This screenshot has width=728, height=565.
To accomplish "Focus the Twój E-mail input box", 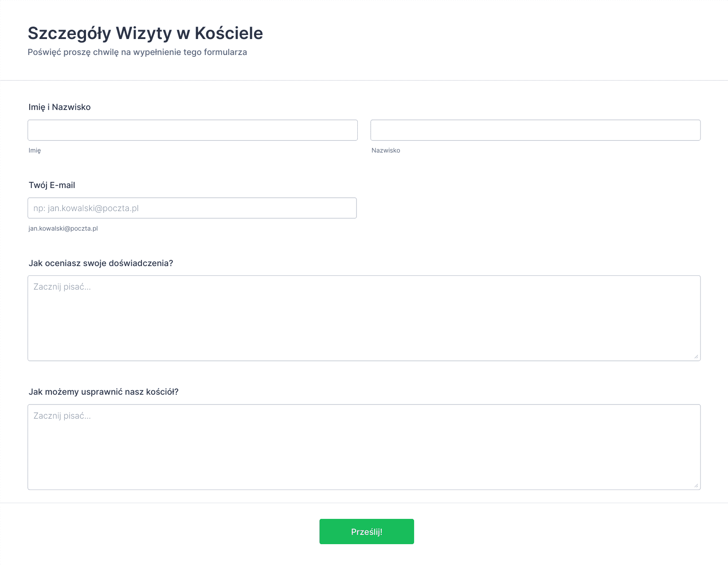I will pyautogui.click(x=192, y=208).
